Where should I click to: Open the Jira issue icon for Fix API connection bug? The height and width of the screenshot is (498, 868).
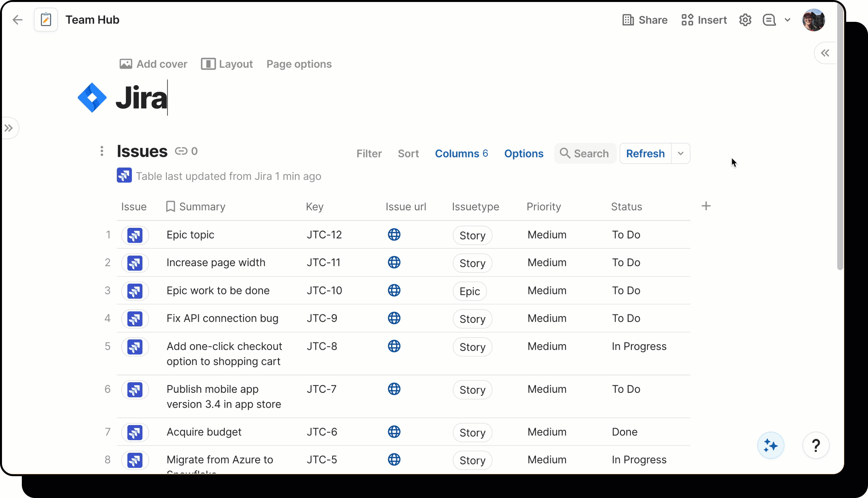pyautogui.click(x=135, y=319)
